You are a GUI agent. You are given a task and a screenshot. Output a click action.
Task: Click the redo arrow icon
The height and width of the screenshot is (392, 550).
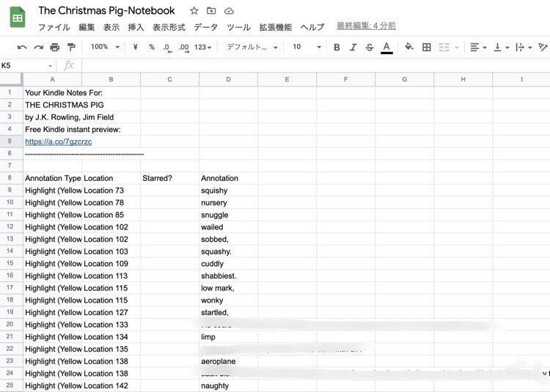click(38, 48)
